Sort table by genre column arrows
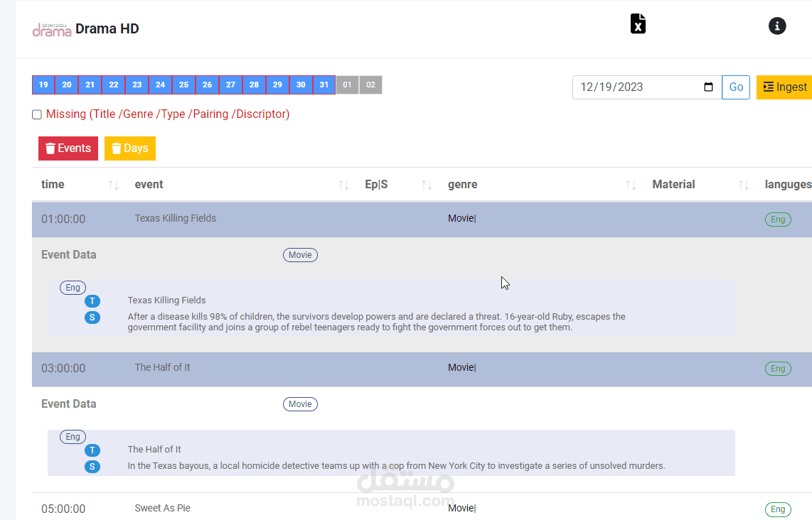The width and height of the screenshot is (812, 520). click(631, 185)
